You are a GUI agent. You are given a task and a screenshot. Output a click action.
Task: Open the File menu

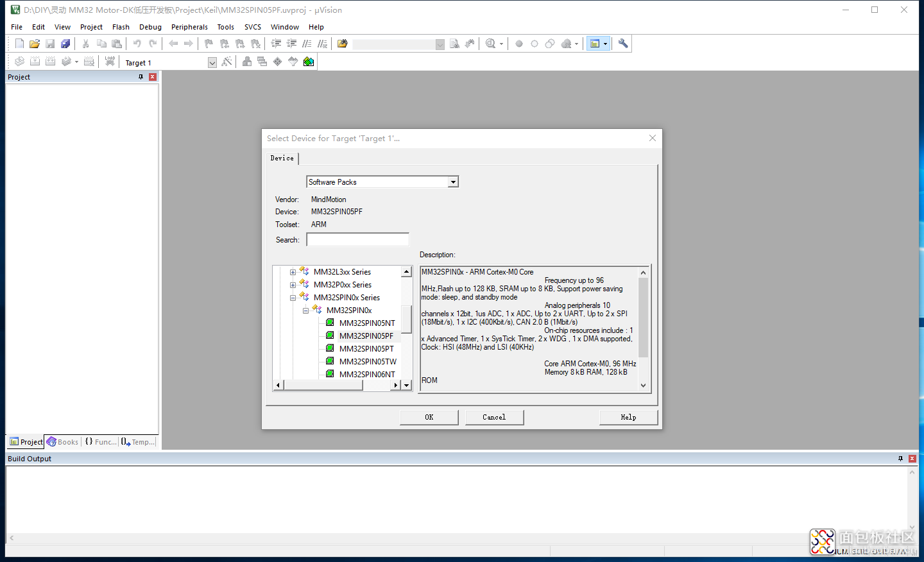coord(17,27)
